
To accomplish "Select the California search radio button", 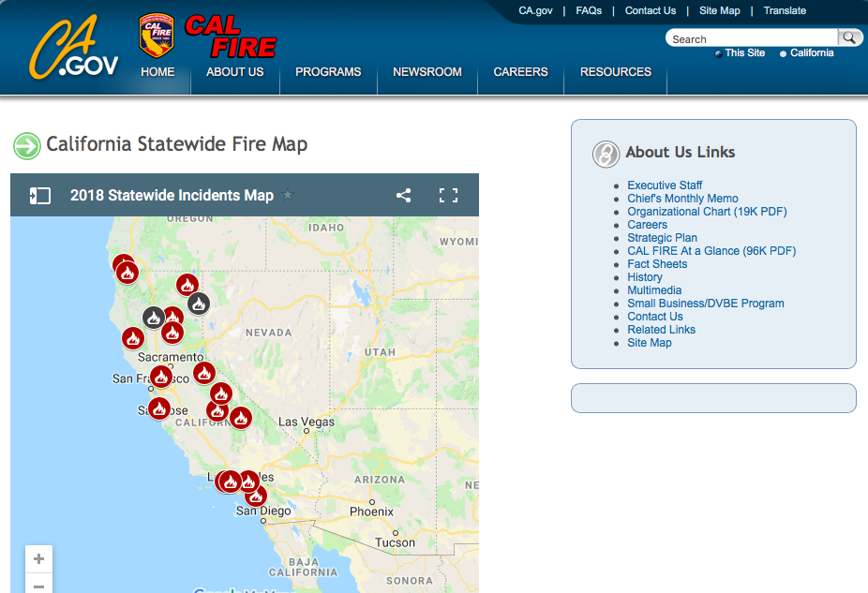I will [x=783, y=53].
